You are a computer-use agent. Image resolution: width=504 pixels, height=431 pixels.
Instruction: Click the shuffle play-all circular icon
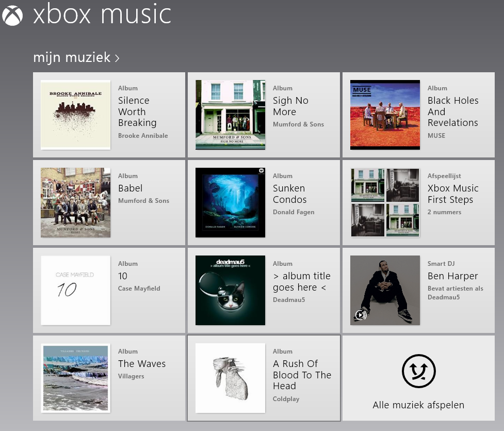point(418,371)
